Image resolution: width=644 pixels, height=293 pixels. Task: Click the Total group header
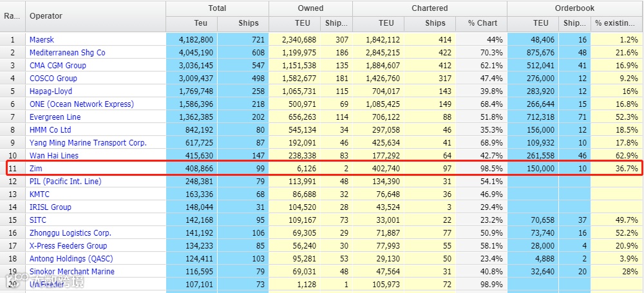tap(217, 8)
